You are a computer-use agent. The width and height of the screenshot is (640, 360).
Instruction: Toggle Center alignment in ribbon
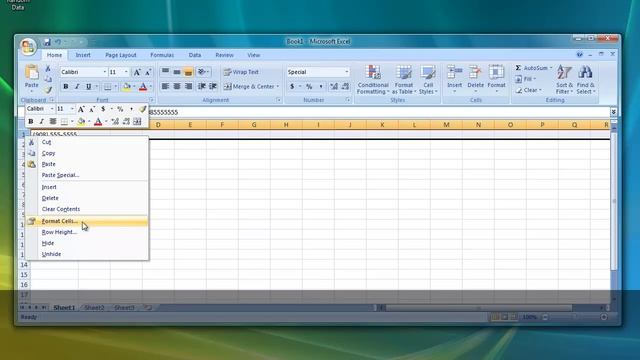pyautogui.click(x=177, y=87)
